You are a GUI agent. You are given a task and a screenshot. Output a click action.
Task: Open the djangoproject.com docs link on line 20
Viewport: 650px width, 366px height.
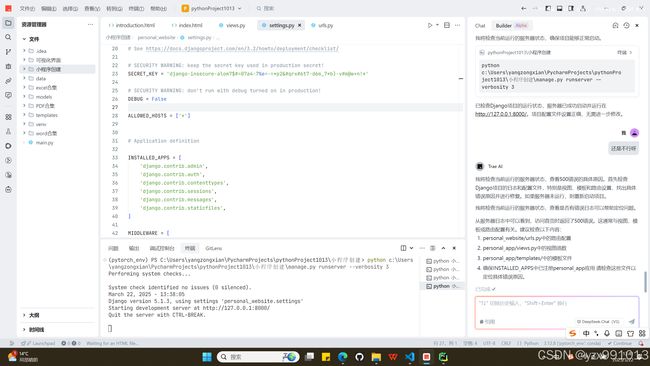point(242,48)
